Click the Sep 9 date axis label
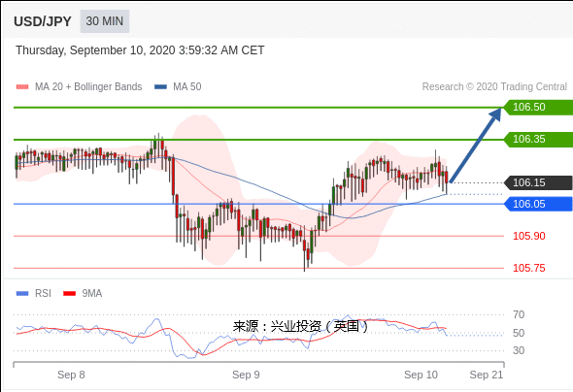 point(246,375)
